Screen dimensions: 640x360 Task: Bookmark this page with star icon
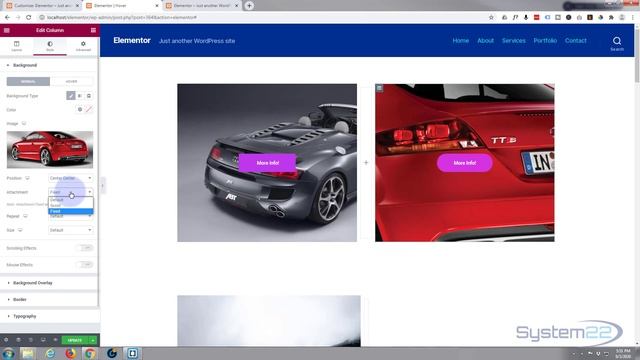(x=491, y=18)
